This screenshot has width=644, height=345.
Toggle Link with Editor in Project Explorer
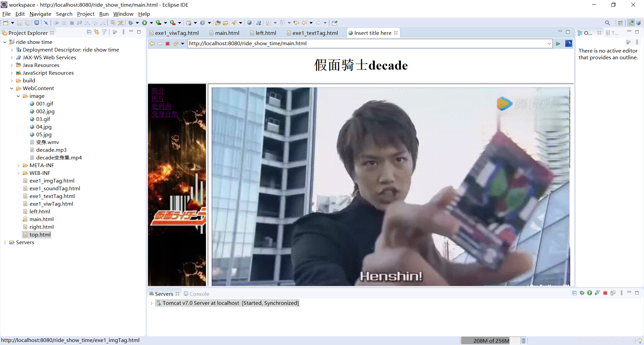[97, 32]
